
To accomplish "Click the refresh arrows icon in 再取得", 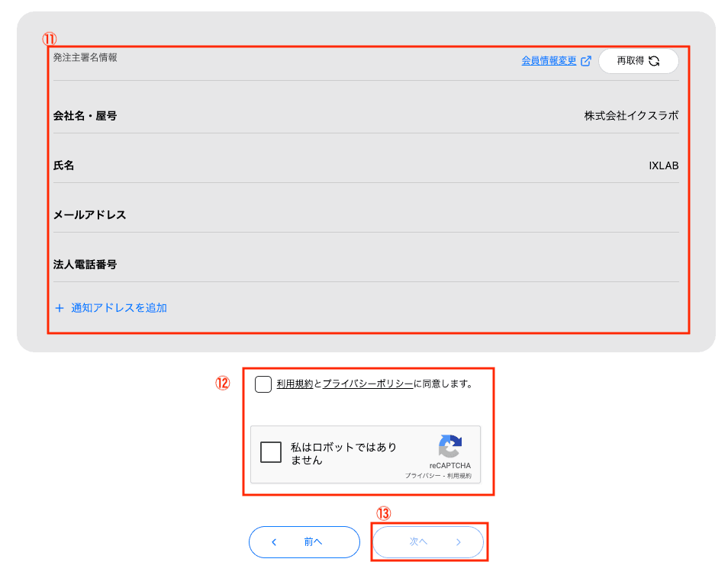I will pos(654,61).
